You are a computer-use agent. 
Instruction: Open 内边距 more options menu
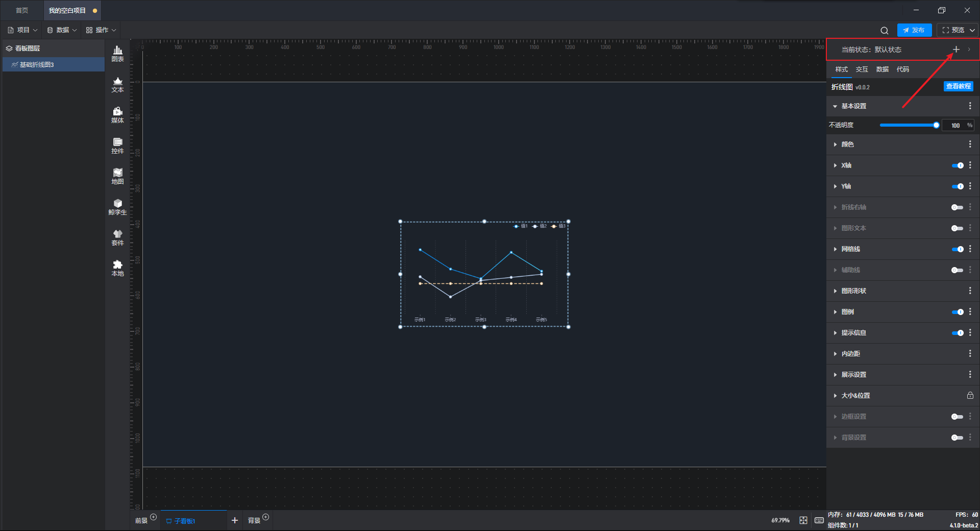coord(970,354)
